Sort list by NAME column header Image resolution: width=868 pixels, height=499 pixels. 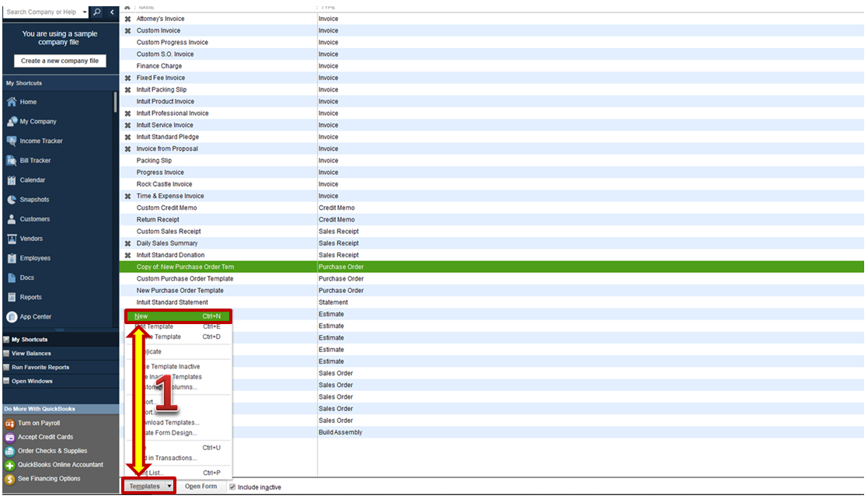[146, 7]
